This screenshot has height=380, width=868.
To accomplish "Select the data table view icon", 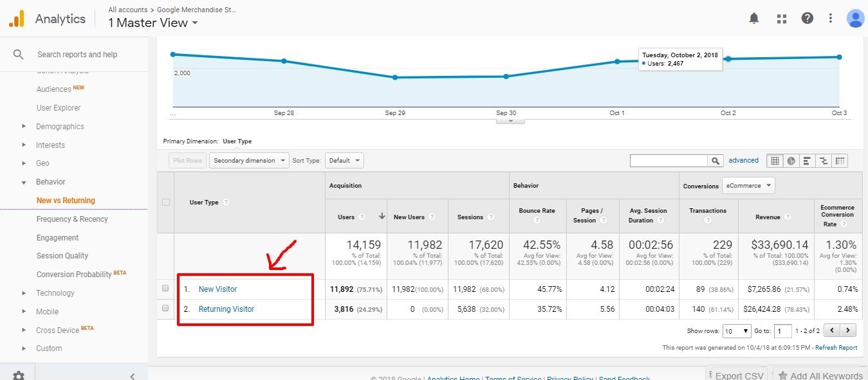I will [775, 161].
